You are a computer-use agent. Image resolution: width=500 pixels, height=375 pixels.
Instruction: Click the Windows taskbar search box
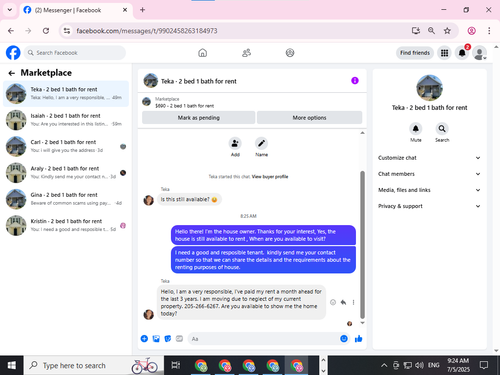tap(94, 365)
